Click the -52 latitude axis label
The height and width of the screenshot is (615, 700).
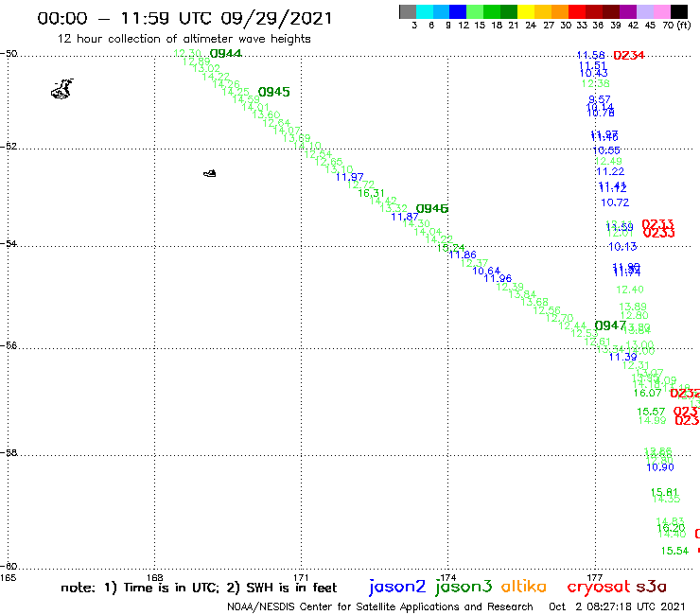9,147
